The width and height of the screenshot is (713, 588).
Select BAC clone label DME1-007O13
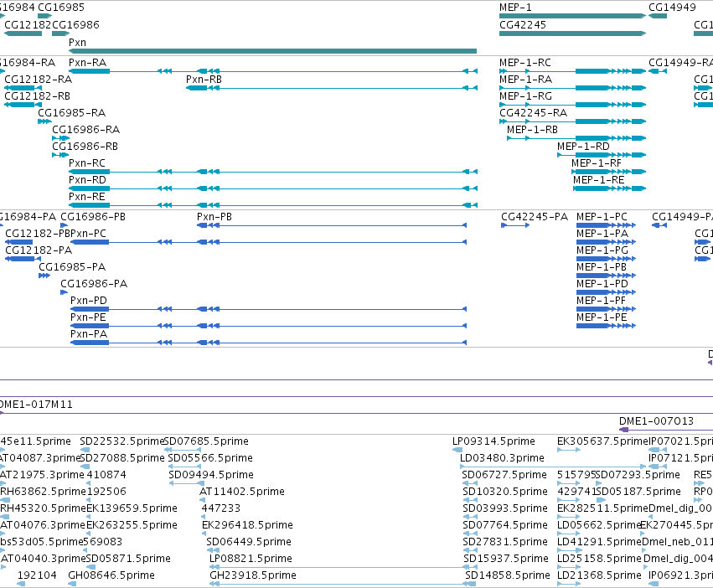[x=657, y=421]
